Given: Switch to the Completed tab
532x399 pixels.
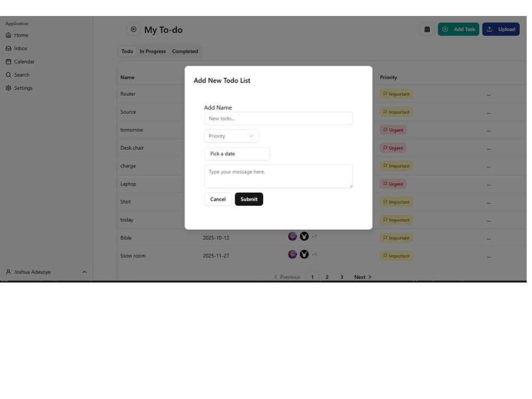Looking at the screenshot, I should pos(185,51).
